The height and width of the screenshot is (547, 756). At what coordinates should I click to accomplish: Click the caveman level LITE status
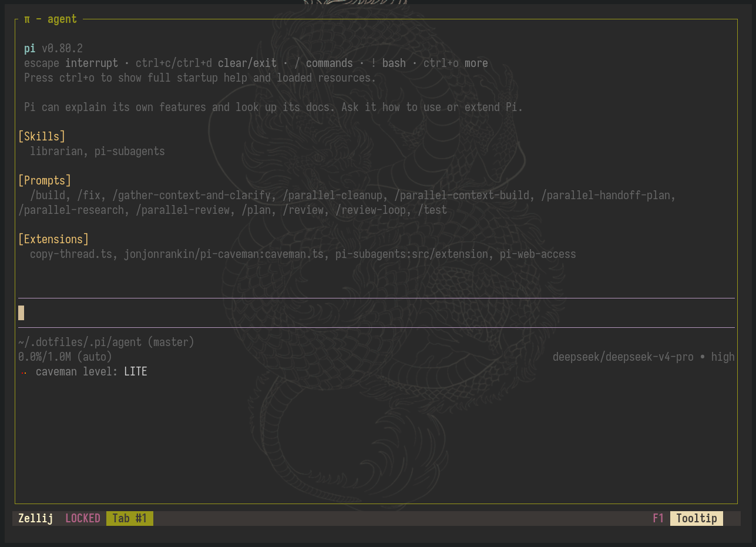92,371
